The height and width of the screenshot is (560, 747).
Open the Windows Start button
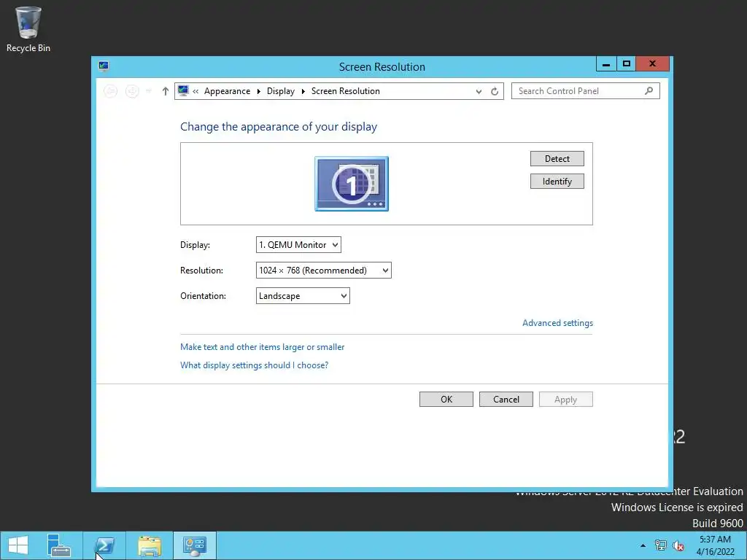point(18,545)
